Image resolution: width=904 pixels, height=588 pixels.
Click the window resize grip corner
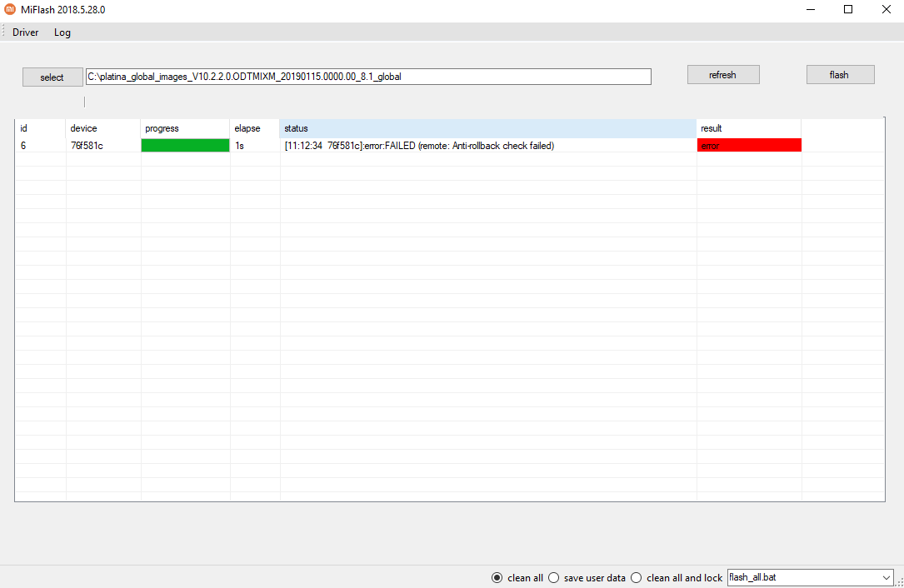pyautogui.click(x=899, y=583)
